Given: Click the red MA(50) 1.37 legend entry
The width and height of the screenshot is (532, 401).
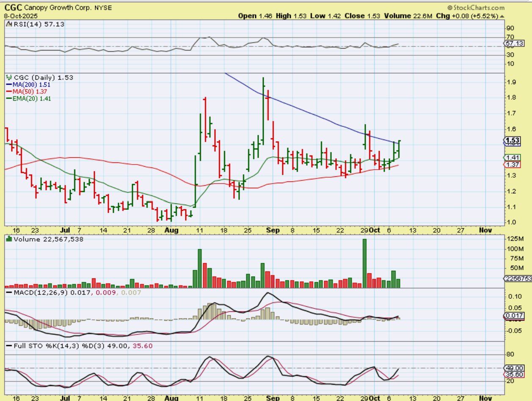Looking at the screenshot, I should [x=27, y=91].
